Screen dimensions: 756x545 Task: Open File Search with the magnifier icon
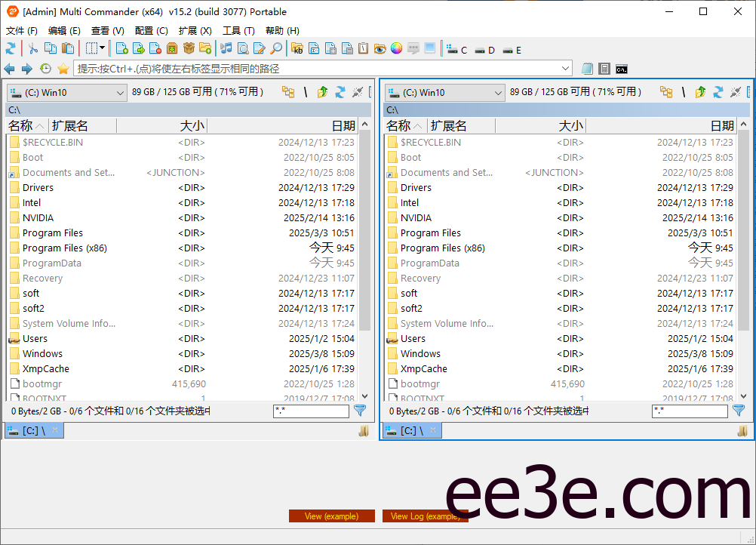[276, 50]
